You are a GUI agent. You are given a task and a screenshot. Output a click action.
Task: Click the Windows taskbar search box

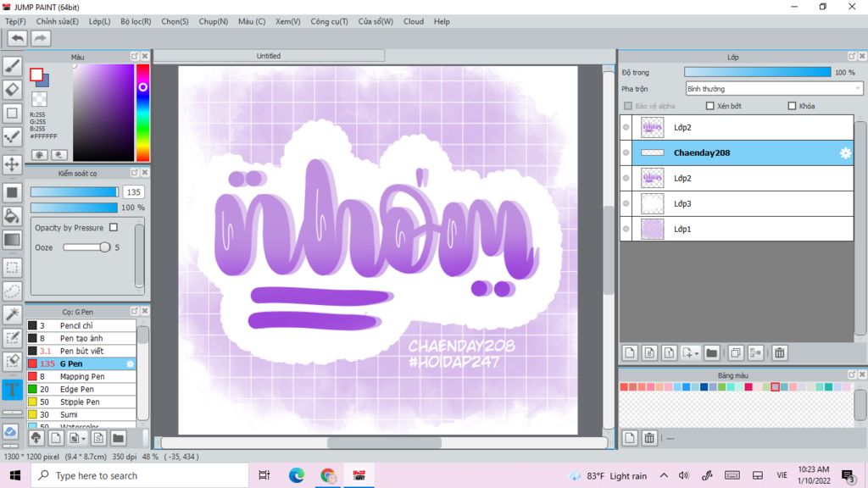click(140, 475)
